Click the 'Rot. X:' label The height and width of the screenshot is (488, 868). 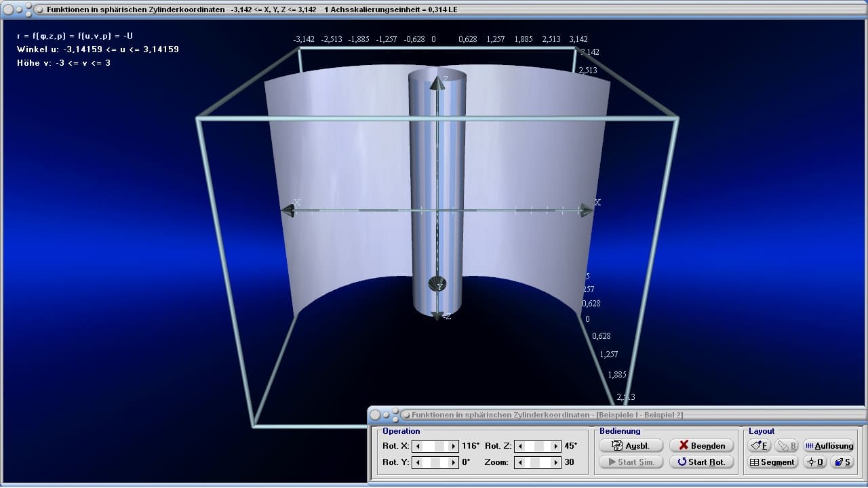(395, 446)
